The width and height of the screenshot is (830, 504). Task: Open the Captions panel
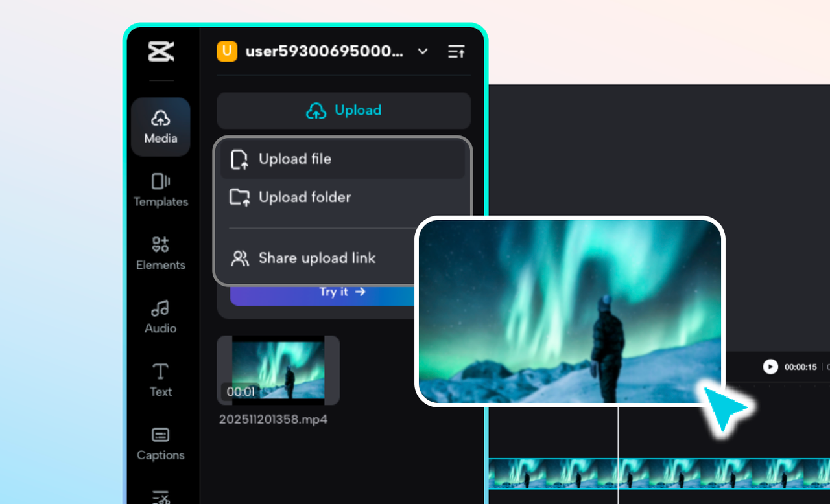click(x=160, y=443)
